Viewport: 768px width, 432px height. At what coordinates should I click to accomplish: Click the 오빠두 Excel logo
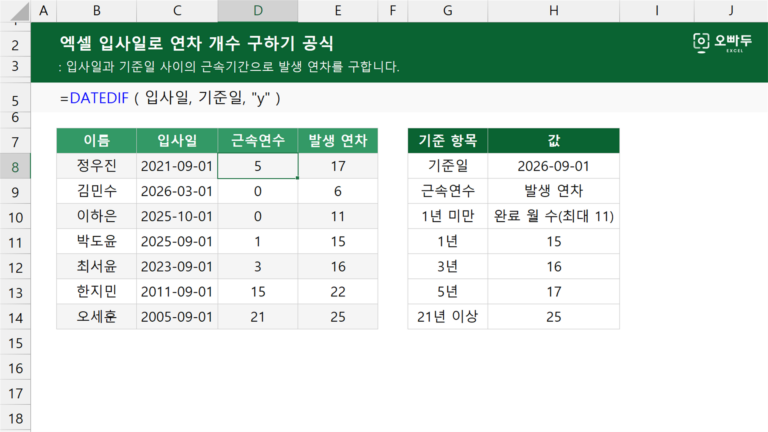click(722, 43)
